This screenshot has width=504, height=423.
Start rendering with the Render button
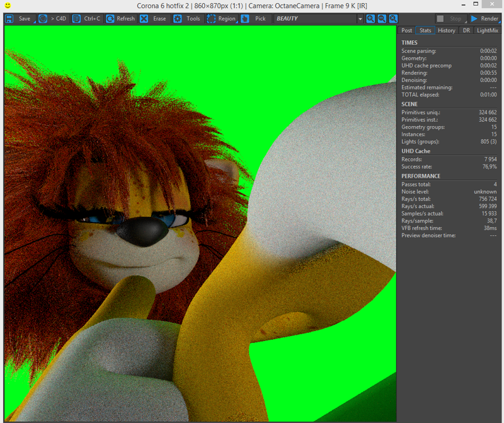[484, 19]
